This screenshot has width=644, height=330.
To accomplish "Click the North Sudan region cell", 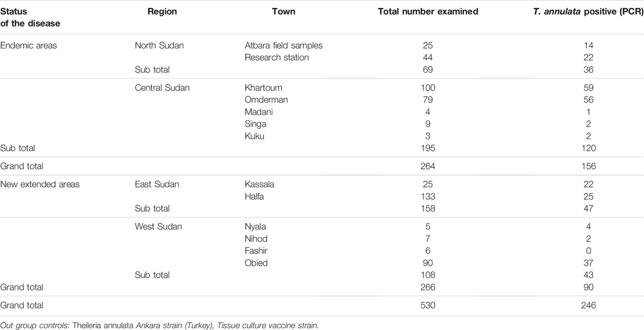I will point(159,46).
